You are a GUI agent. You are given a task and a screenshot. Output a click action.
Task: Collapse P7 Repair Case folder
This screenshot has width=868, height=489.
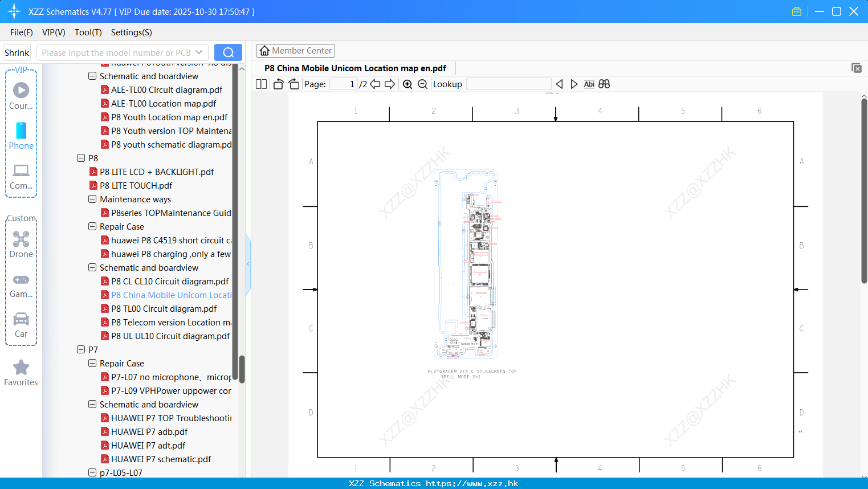(x=92, y=363)
